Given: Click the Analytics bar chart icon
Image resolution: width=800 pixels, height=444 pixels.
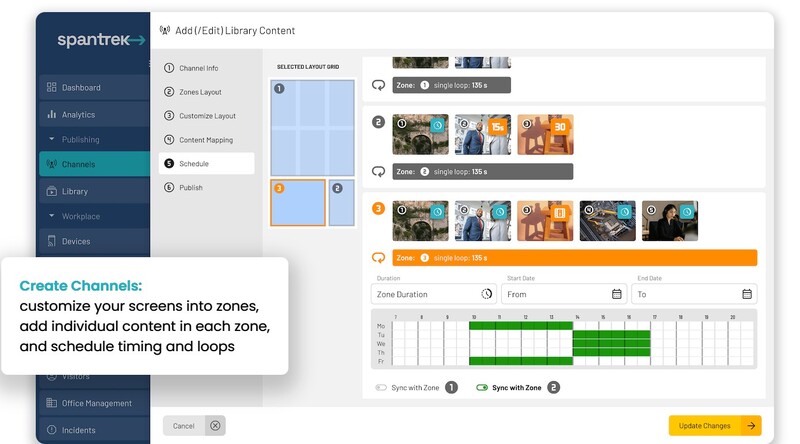Looking at the screenshot, I should [51, 115].
